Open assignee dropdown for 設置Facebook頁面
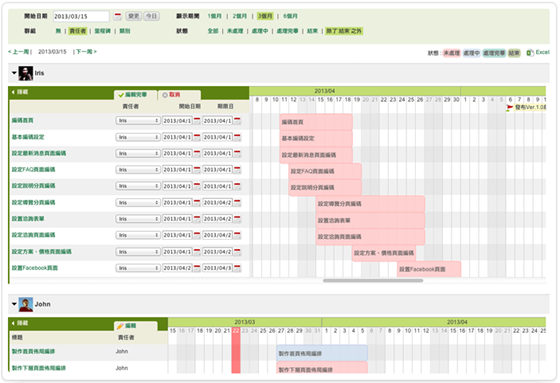 (138, 268)
